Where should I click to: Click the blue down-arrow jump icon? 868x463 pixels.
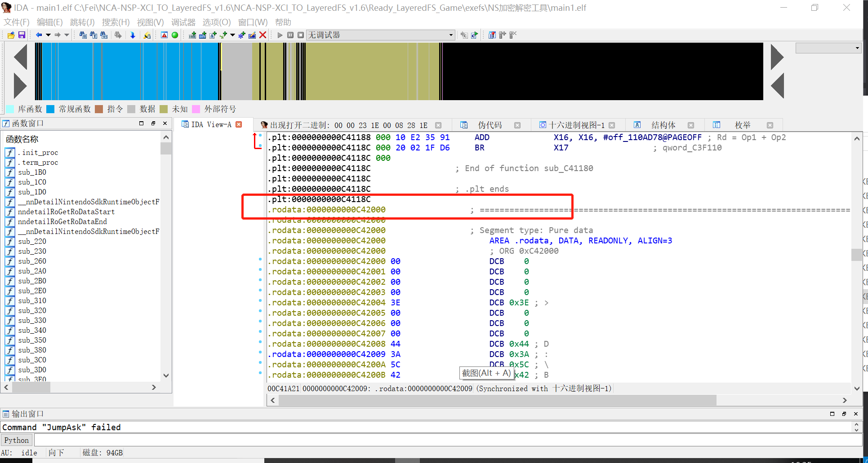coord(133,35)
